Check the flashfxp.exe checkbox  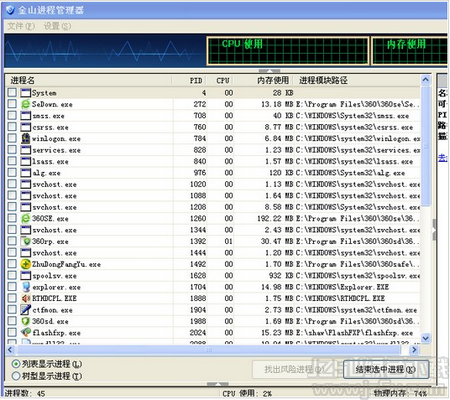pos(12,332)
